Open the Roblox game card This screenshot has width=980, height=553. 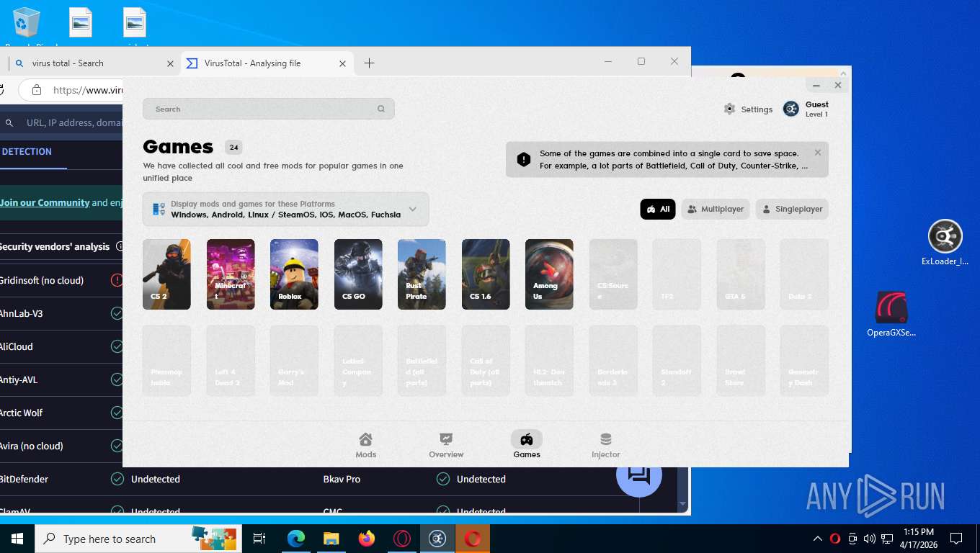click(294, 274)
